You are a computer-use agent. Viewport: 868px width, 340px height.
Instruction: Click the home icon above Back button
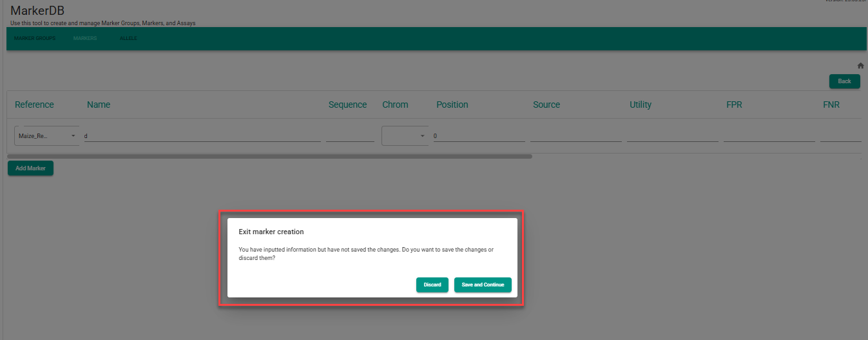tap(860, 66)
